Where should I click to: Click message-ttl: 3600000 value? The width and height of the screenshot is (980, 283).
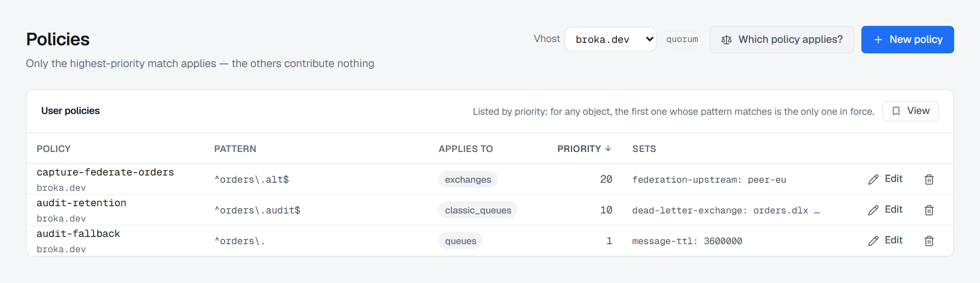click(x=687, y=241)
